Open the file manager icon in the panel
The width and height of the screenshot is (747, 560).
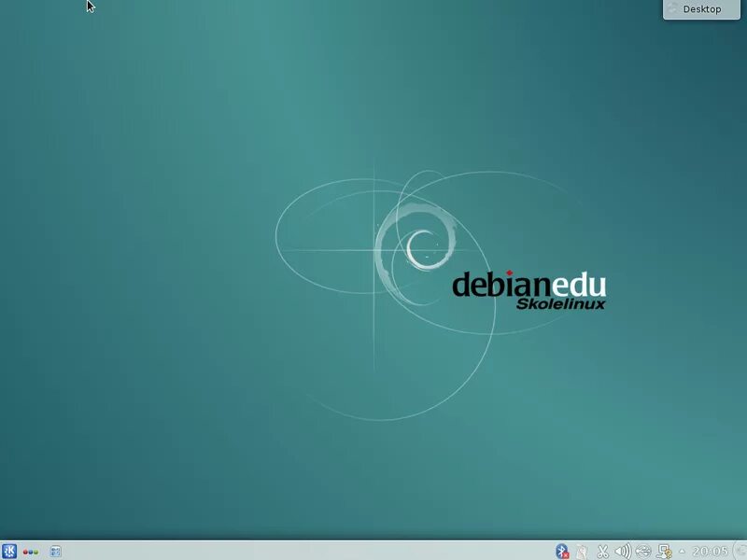point(56,552)
